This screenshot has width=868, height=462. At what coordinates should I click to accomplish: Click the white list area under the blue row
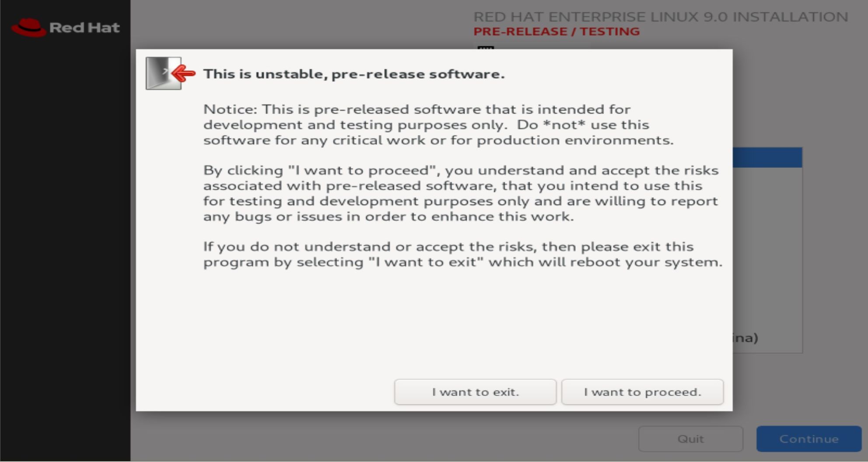(x=767, y=245)
